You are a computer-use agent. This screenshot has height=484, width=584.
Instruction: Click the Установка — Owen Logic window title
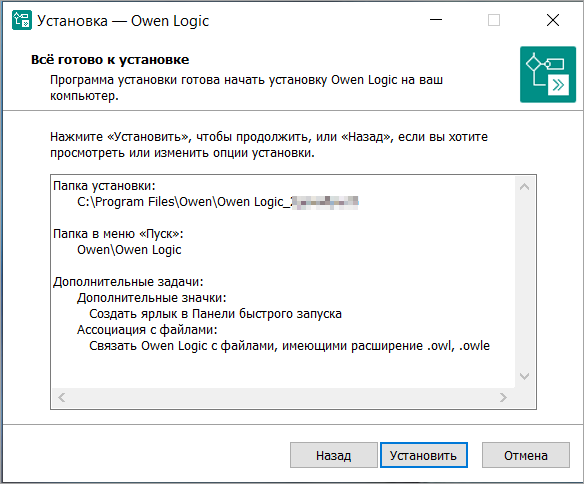pyautogui.click(x=123, y=21)
